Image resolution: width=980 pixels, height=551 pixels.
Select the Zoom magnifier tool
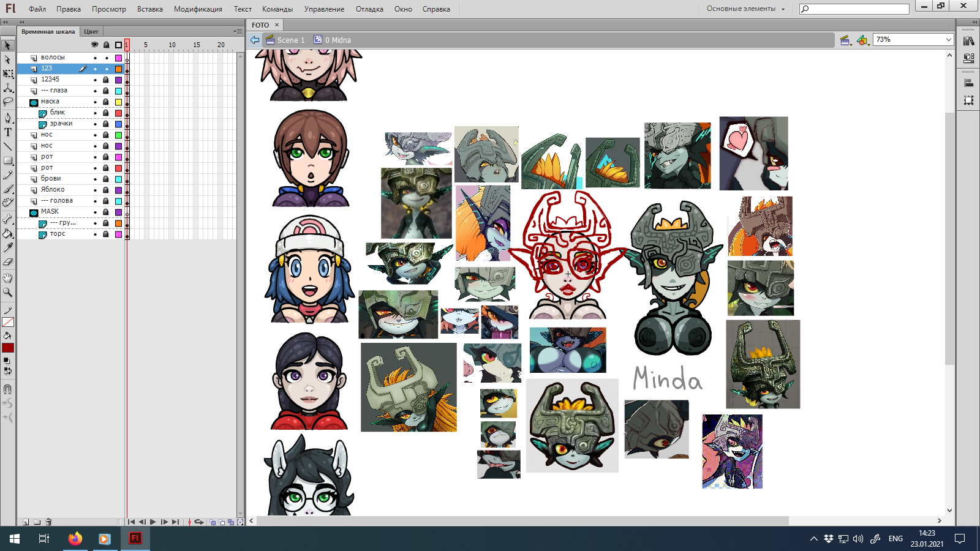(7, 292)
